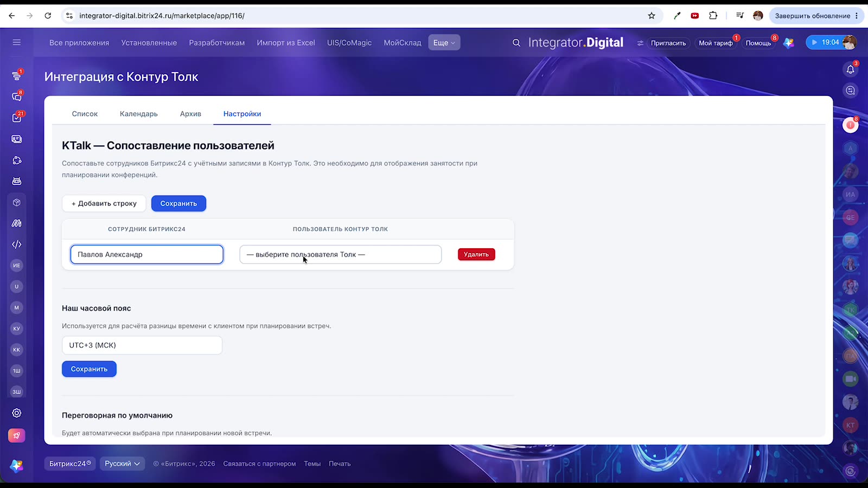The width and height of the screenshot is (868, 488).
Task: Click the Integrator.Digital portal title
Action: (x=576, y=42)
